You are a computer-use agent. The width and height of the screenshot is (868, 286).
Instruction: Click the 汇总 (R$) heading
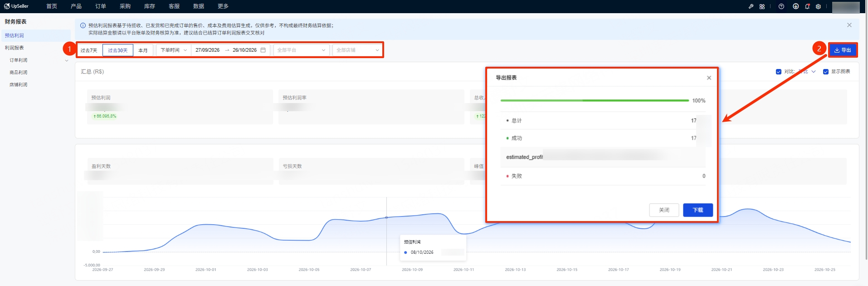pyautogui.click(x=93, y=72)
